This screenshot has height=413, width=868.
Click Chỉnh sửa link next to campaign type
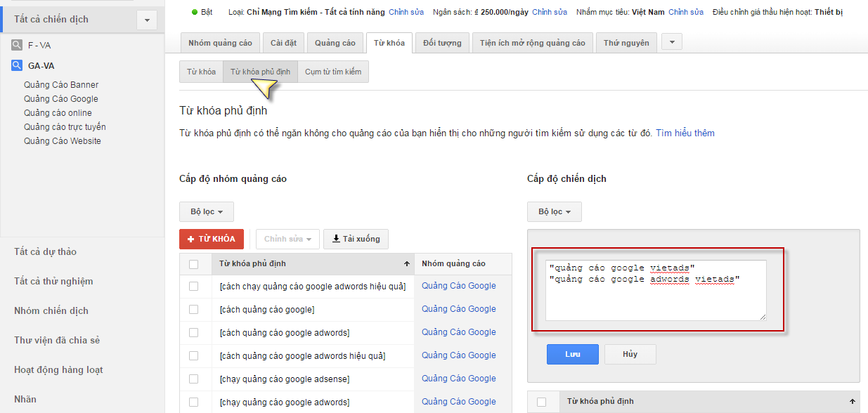click(406, 12)
